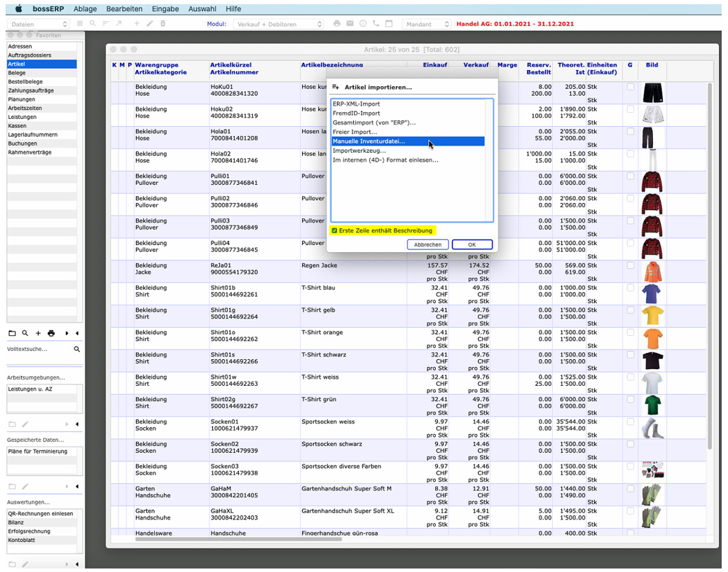Open the Mandant dropdown

click(427, 24)
